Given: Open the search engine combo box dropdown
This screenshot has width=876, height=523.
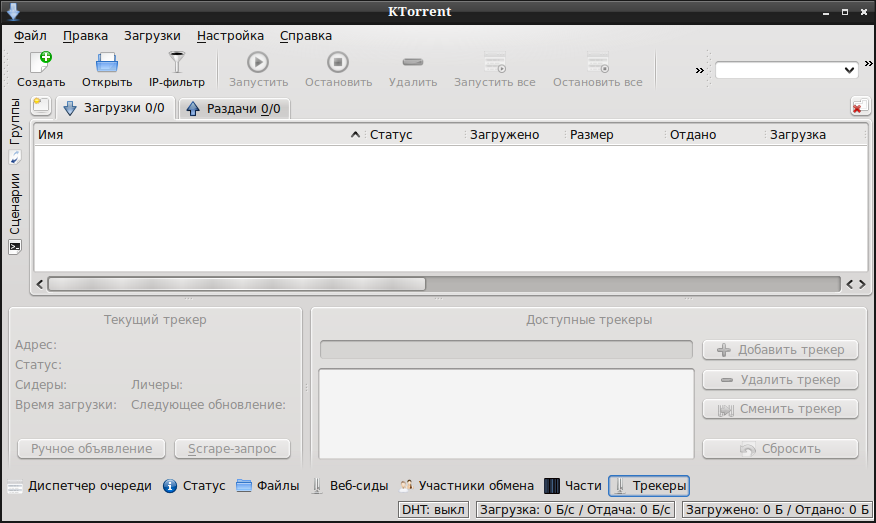Looking at the screenshot, I should pyautogui.click(x=849, y=70).
